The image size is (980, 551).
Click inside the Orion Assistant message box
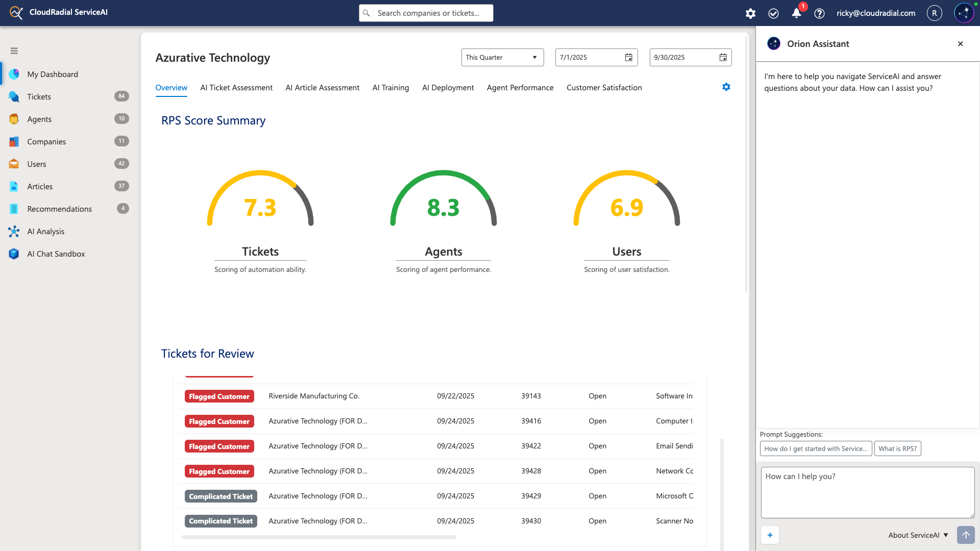[x=867, y=492]
